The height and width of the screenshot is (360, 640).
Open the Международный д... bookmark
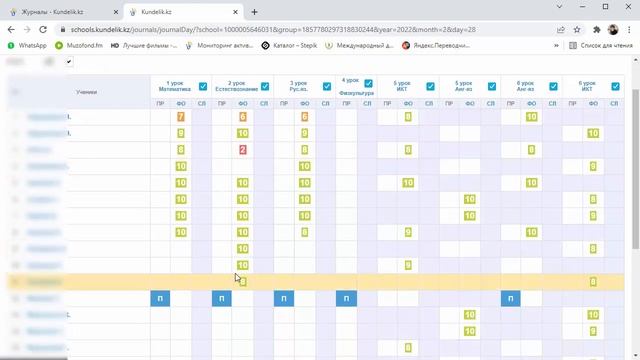[359, 45]
